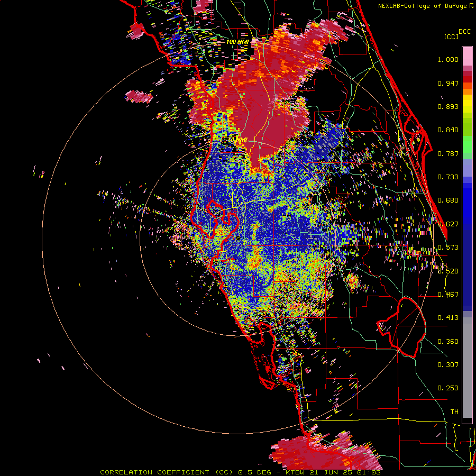Pick the light pink segment of the color bar
476x476 pixels.
[467, 57]
